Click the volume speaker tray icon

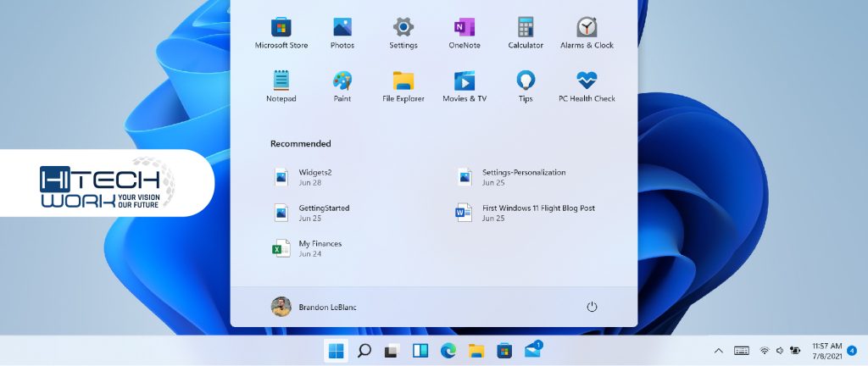[x=780, y=351]
